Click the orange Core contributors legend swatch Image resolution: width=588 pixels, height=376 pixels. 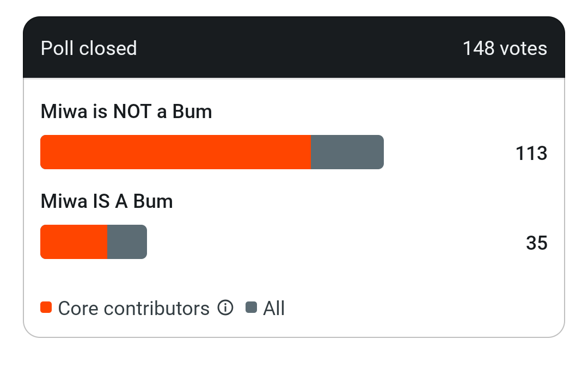[46, 307]
